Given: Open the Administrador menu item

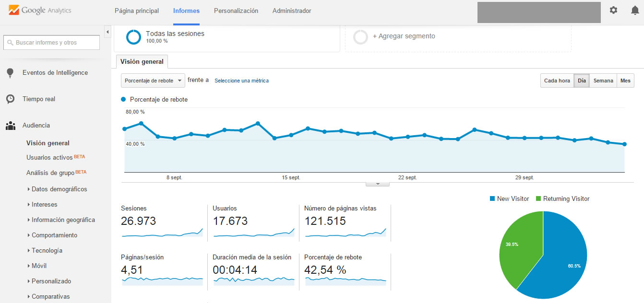Looking at the screenshot, I should 291,10.
